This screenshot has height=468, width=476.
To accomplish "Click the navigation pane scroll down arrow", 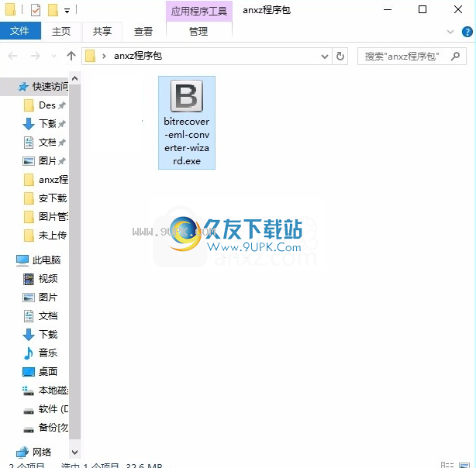I will 75,453.
